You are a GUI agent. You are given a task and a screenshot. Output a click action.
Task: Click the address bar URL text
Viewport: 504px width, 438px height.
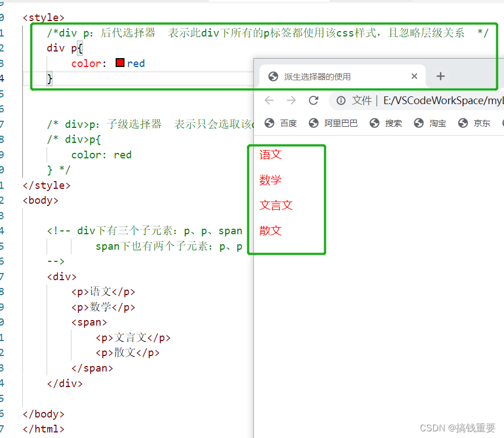443,101
